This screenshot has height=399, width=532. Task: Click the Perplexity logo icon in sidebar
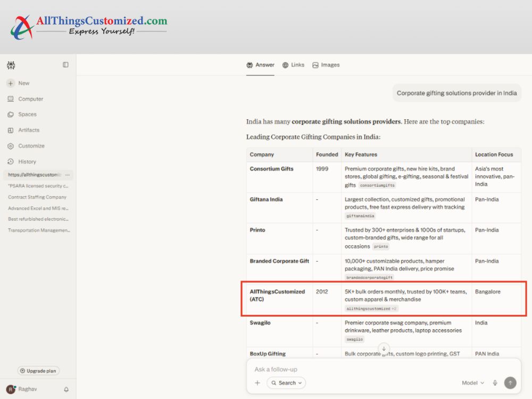(x=11, y=65)
